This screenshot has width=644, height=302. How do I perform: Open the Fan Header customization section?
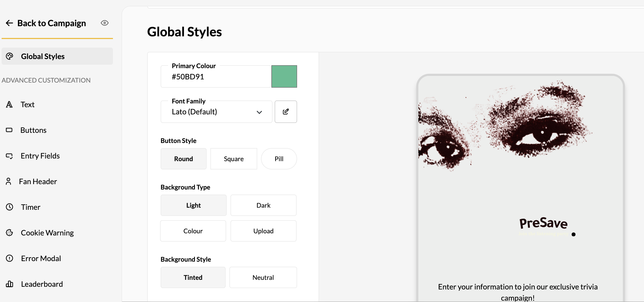pos(38,181)
